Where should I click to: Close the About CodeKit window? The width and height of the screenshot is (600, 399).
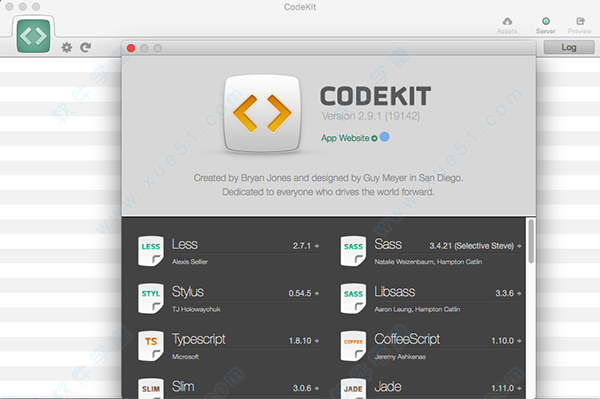(x=131, y=48)
